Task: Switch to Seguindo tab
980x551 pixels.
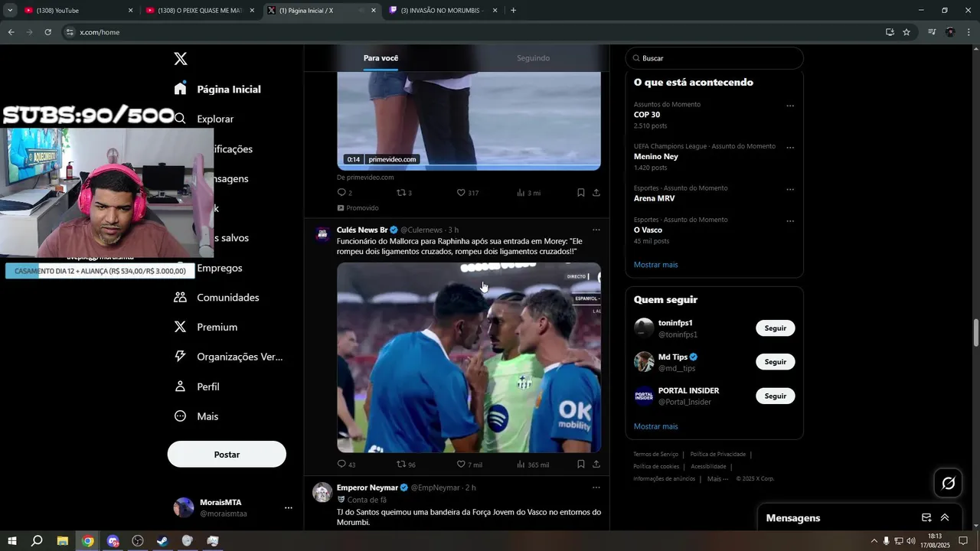Action: point(533,58)
